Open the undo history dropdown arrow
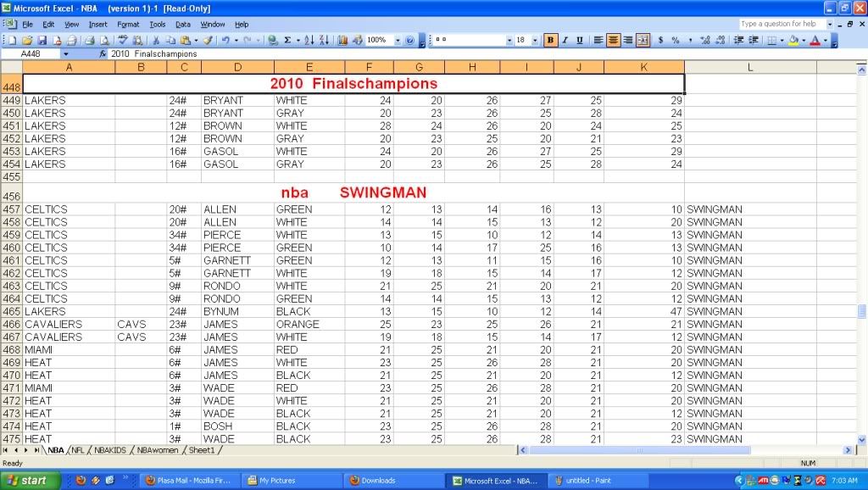Viewport: 868px width, 490px height. (236, 41)
